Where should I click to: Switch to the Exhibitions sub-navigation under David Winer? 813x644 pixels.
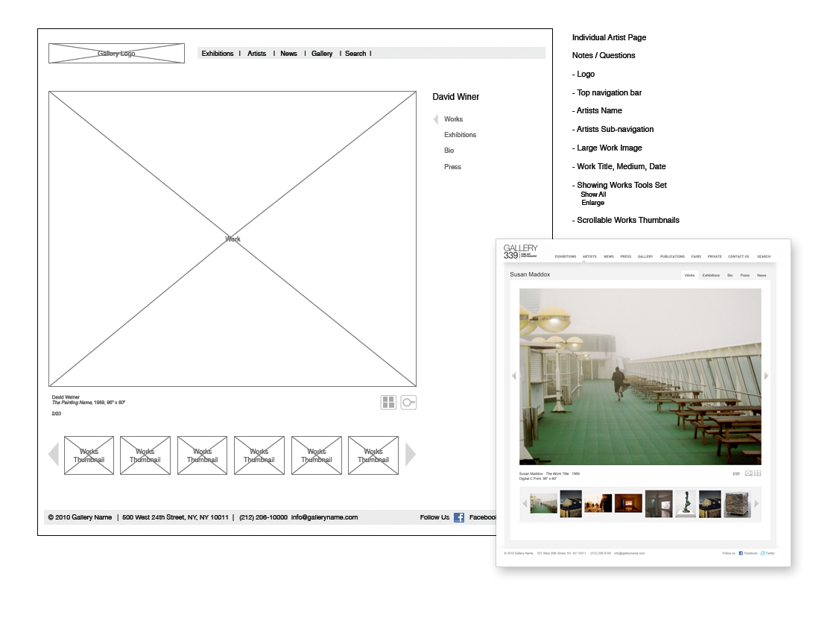460,135
